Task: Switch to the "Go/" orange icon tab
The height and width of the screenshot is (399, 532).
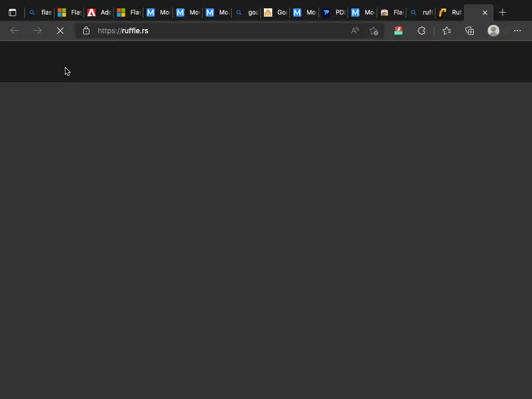Action: coord(275,12)
